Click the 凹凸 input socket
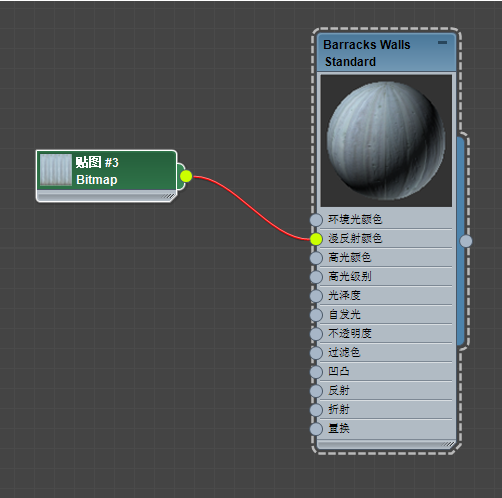Viewport: 502px width, 498px height. [316, 372]
